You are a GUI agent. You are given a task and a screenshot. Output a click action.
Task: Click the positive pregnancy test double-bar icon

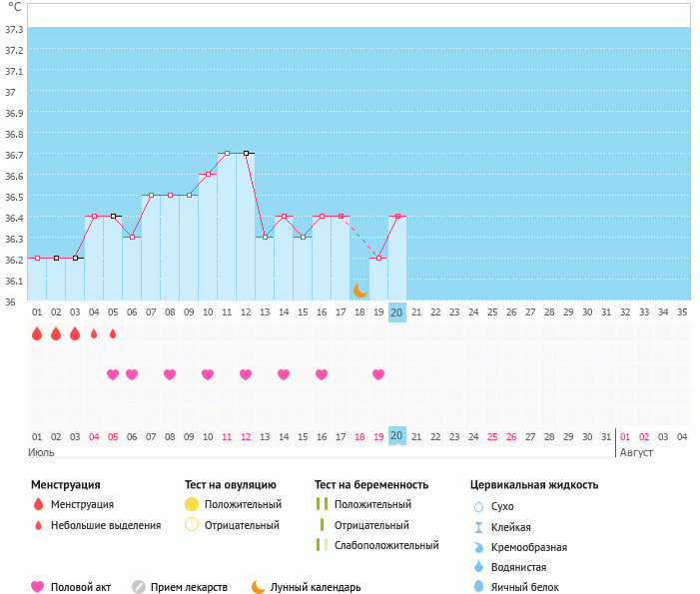pyautogui.click(x=322, y=504)
